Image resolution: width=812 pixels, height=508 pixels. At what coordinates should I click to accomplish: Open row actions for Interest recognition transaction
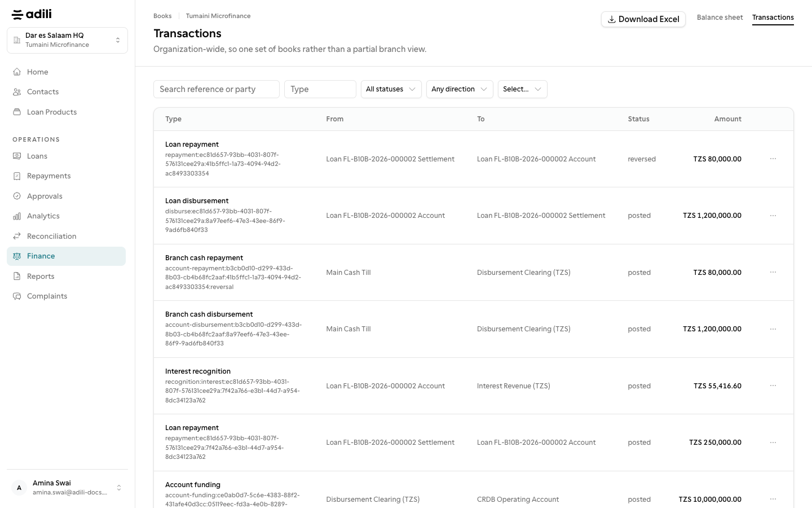[773, 386]
